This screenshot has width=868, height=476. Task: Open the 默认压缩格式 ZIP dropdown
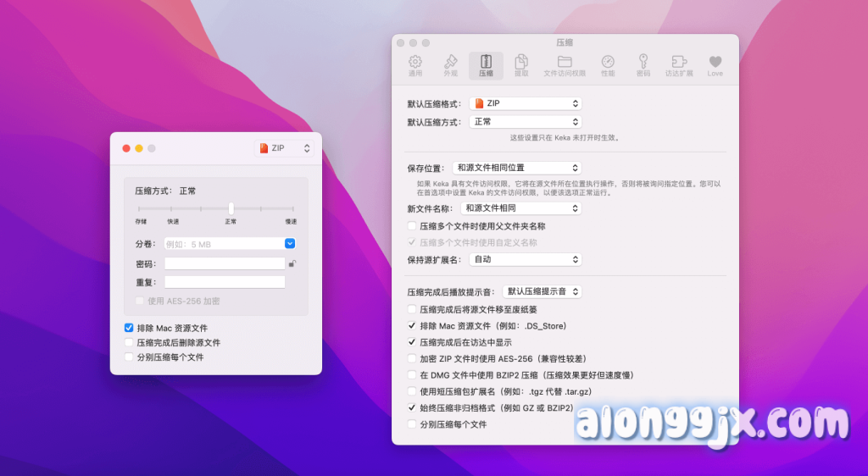(x=526, y=103)
